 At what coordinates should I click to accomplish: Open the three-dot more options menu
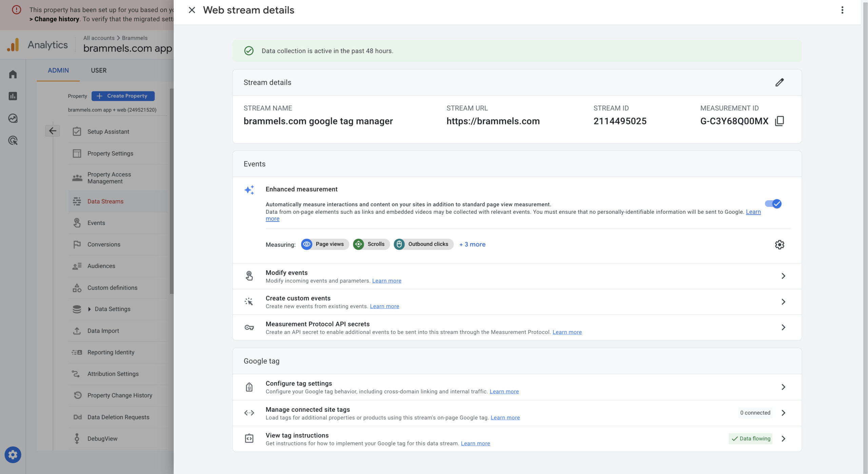(x=842, y=10)
